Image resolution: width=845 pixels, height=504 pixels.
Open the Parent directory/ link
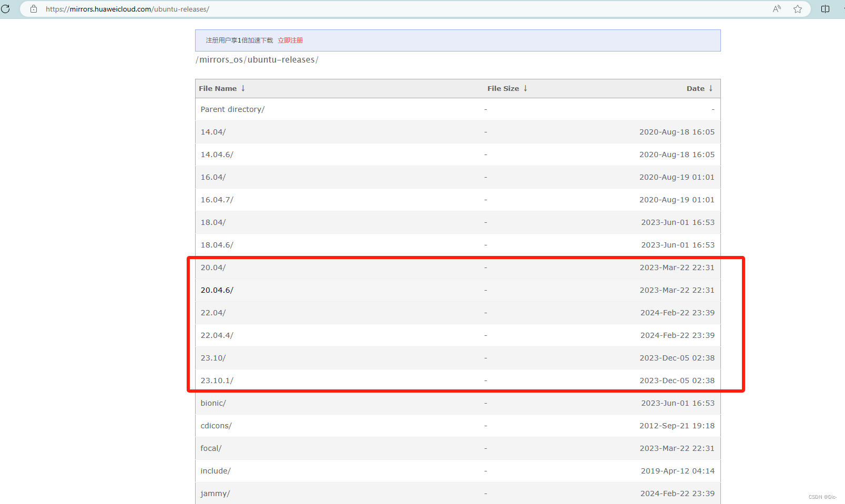click(232, 109)
